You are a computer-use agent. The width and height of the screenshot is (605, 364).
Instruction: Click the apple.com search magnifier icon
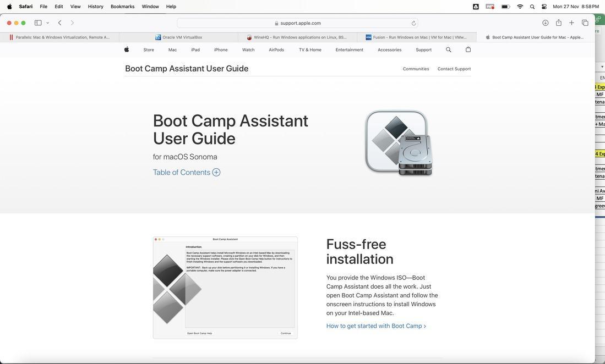(448, 49)
